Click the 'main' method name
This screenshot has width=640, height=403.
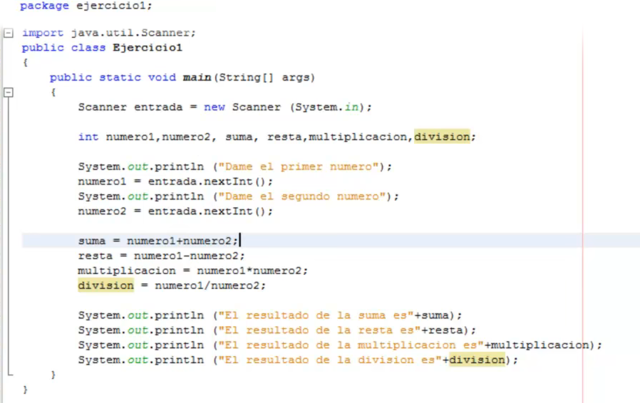(x=197, y=78)
